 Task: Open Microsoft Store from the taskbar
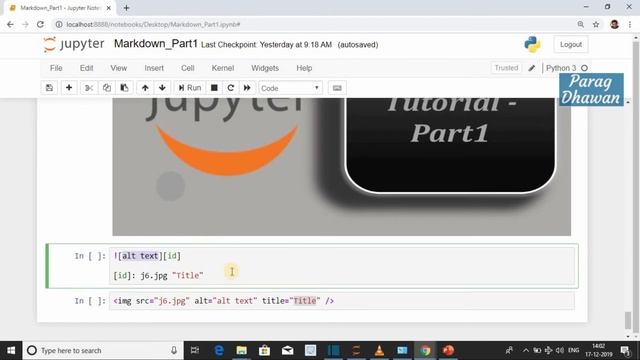[264, 350]
